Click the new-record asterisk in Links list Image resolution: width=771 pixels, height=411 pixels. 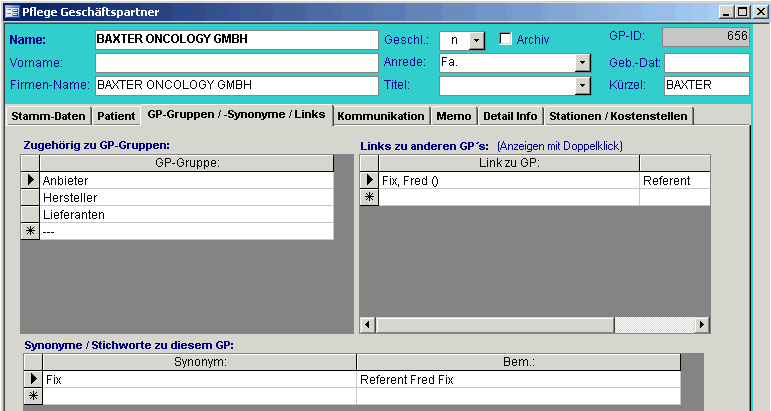point(369,197)
